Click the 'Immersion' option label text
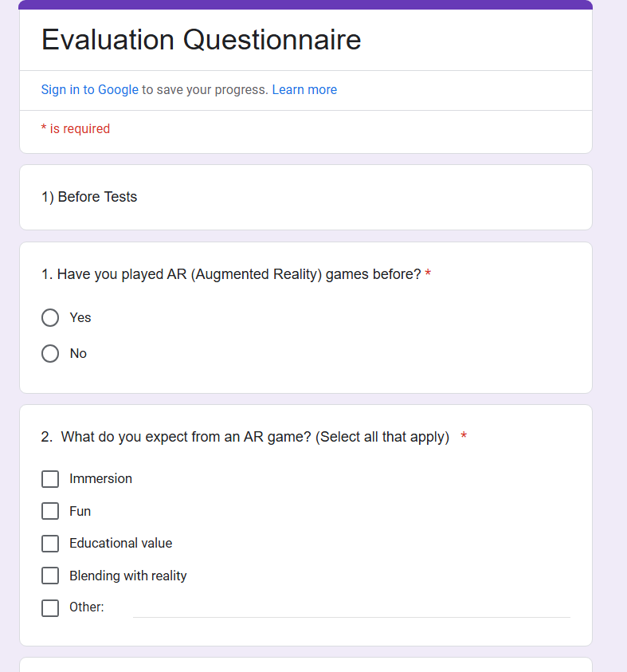Viewport: 627px width, 672px height. 100,479
